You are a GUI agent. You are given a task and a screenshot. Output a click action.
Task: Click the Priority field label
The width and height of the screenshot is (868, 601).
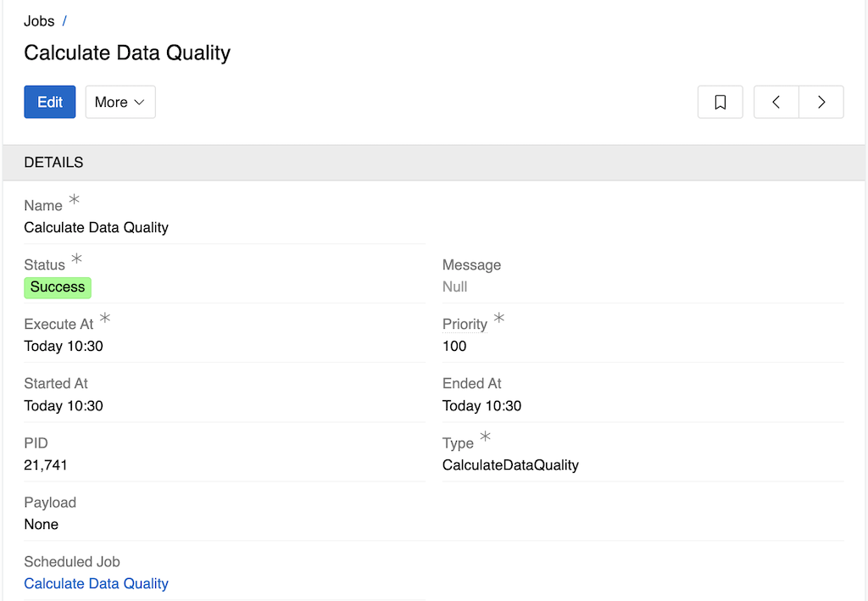(x=465, y=324)
